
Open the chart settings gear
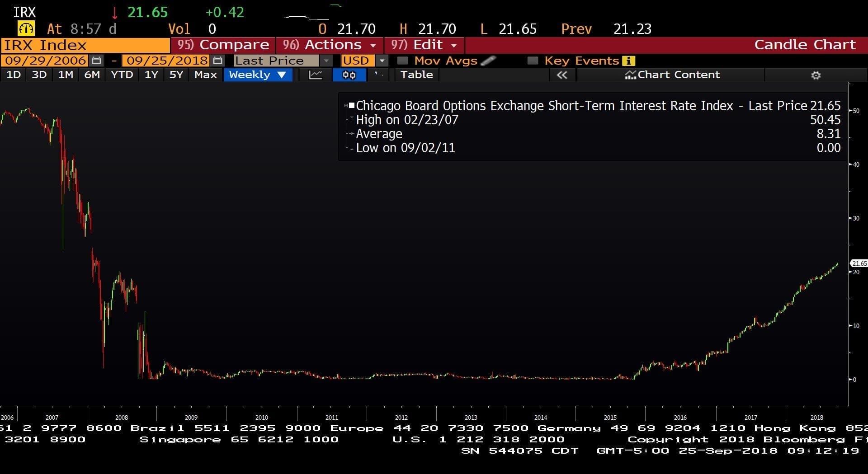816,75
